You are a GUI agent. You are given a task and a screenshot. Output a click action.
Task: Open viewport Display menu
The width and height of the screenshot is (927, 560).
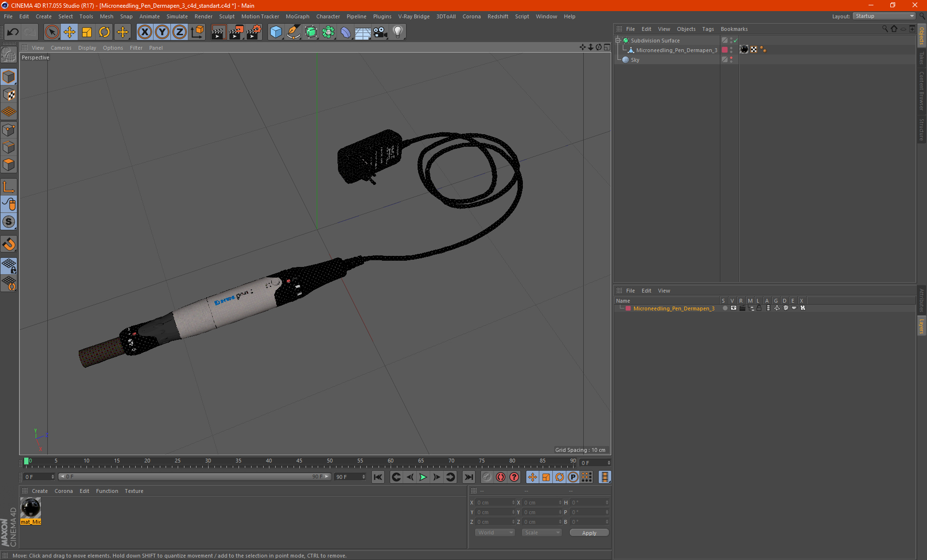(x=87, y=48)
